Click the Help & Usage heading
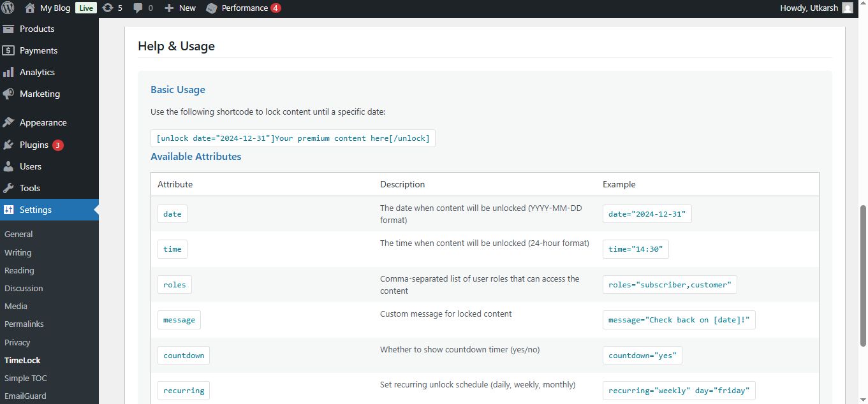Viewport: 868px width, 404px height. 176,46
